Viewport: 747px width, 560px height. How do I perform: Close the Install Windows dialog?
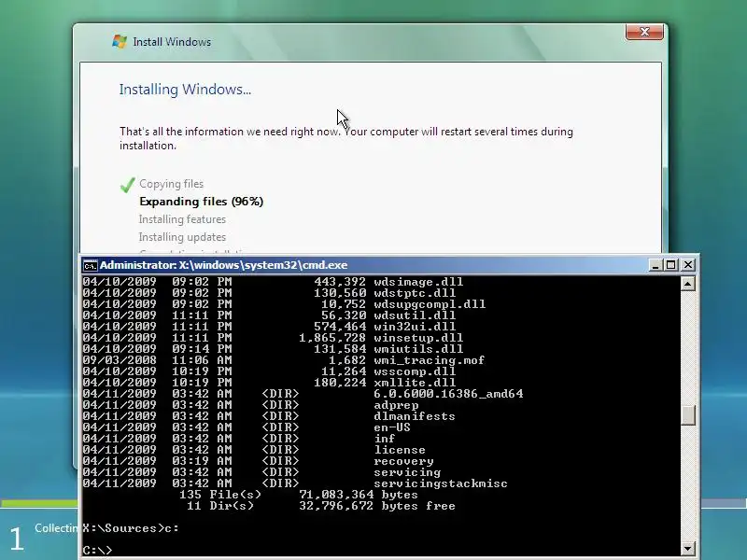pyautogui.click(x=644, y=32)
